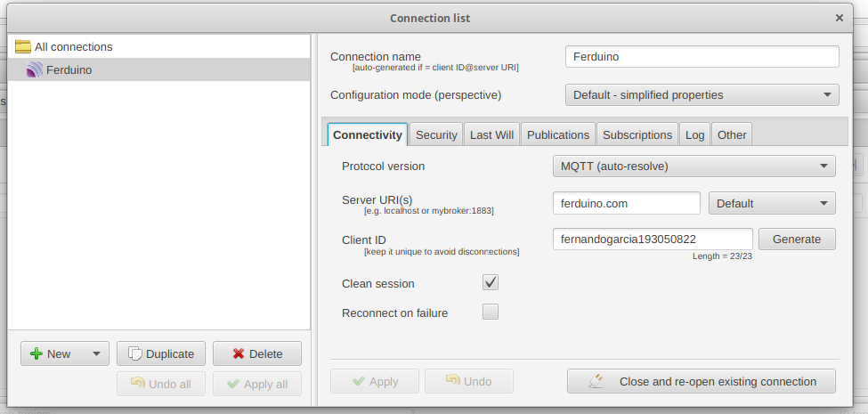Click the Connection name text field
Image resolution: width=868 pixels, height=414 pixels.
pos(702,57)
